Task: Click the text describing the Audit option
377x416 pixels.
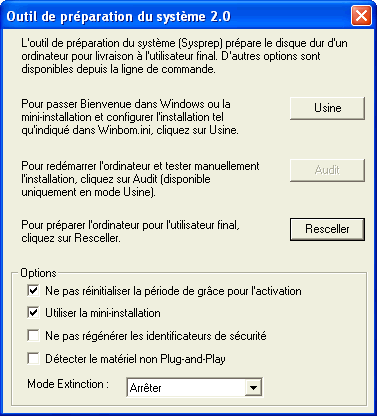Action: [x=140, y=179]
